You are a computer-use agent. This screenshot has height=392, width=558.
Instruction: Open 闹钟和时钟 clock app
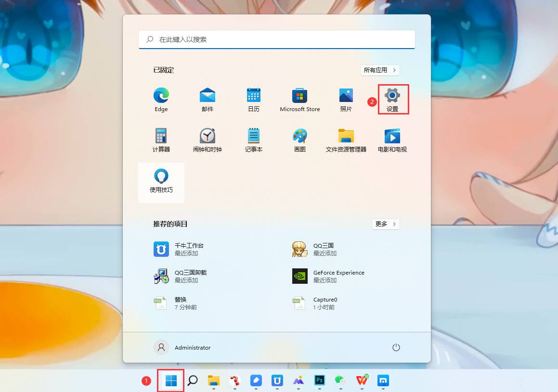coord(207,140)
